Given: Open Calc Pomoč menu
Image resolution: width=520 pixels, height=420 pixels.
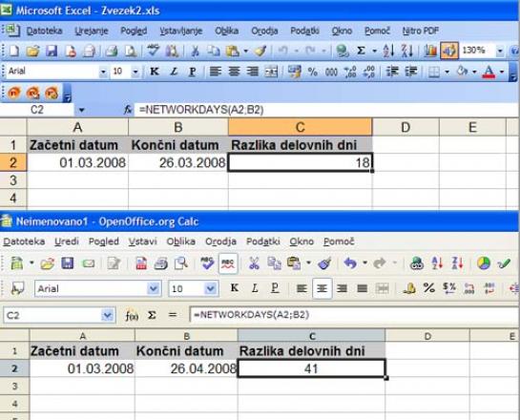Looking at the screenshot, I should [339, 241].
